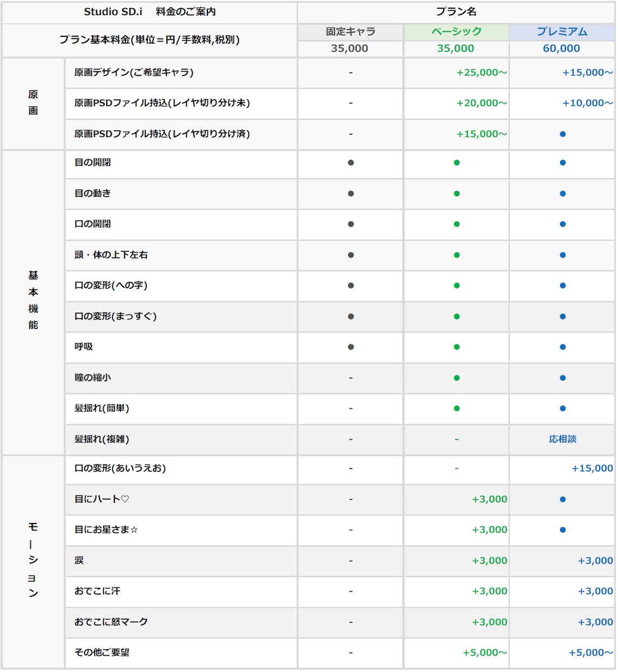Select the '口の変形(あいうえお)' row label
This screenshot has height=672, width=618.
coord(120,468)
